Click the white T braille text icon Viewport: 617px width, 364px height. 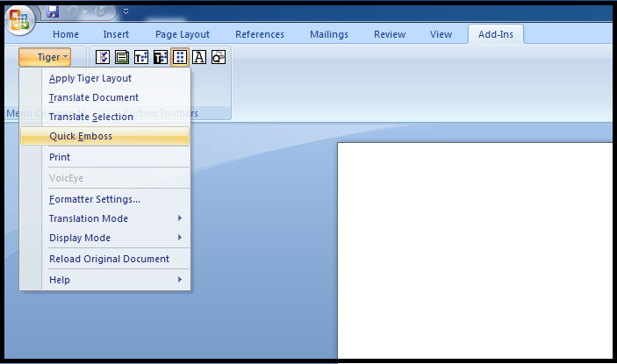click(141, 57)
